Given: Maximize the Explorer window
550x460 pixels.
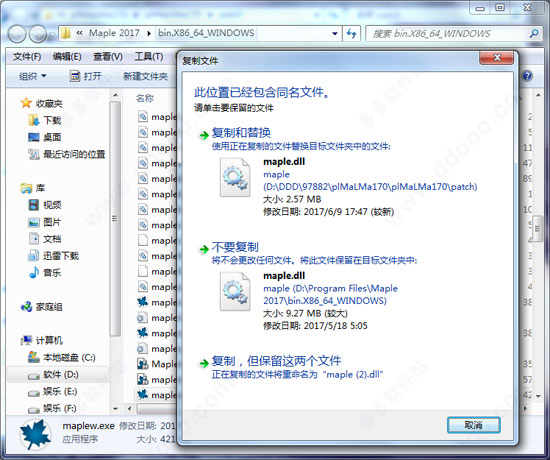Looking at the screenshot, I should (501, 7).
